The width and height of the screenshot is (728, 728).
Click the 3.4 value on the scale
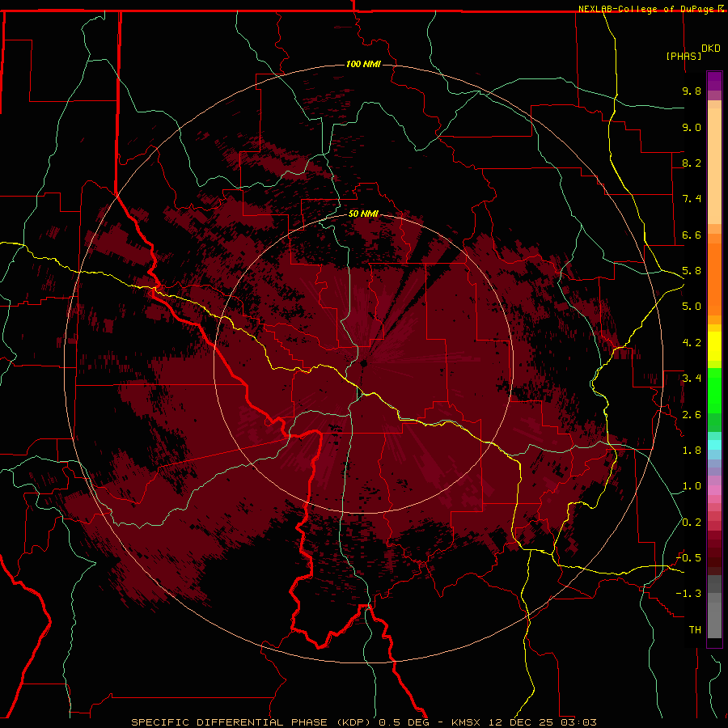[x=692, y=379]
